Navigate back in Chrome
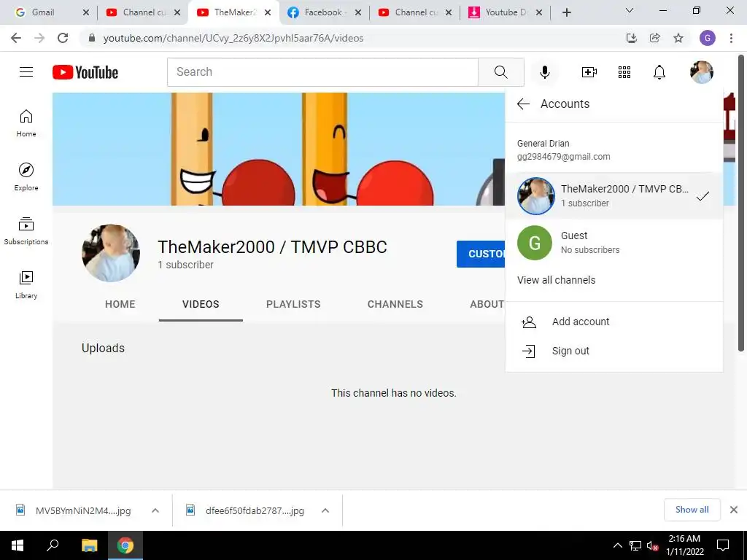The height and width of the screenshot is (560, 747). [x=16, y=38]
